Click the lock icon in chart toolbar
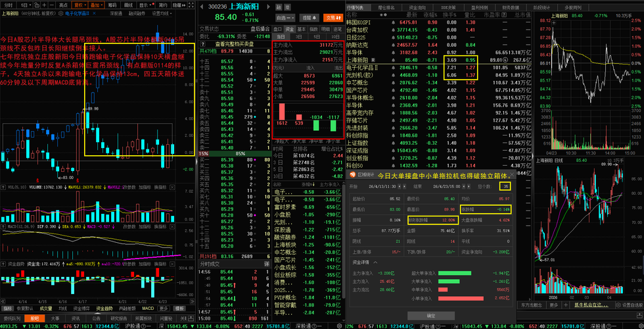Screen dimensions: 644x329 point(36,5)
